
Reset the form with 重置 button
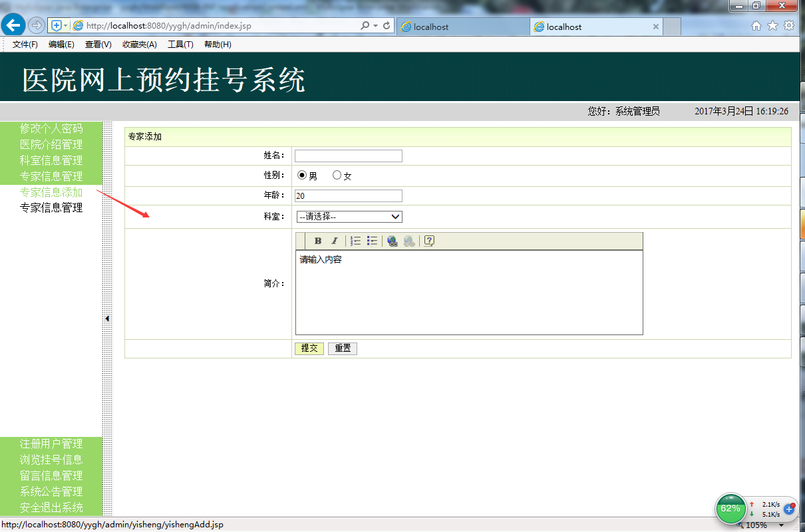pyautogui.click(x=343, y=348)
